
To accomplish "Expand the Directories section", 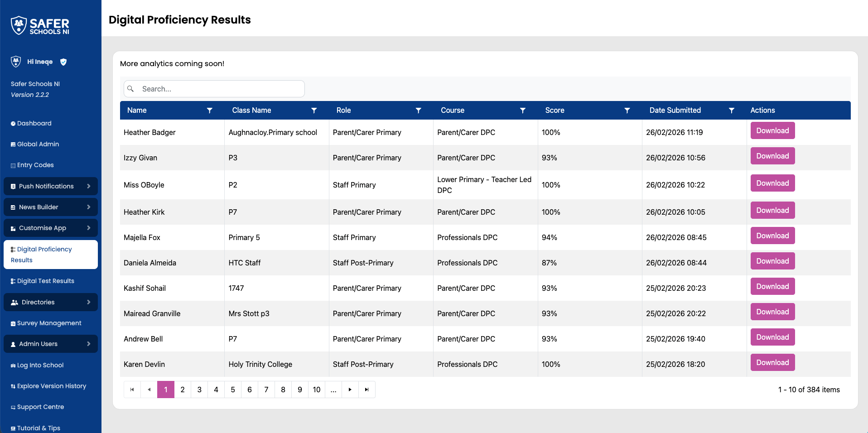I will tap(51, 302).
